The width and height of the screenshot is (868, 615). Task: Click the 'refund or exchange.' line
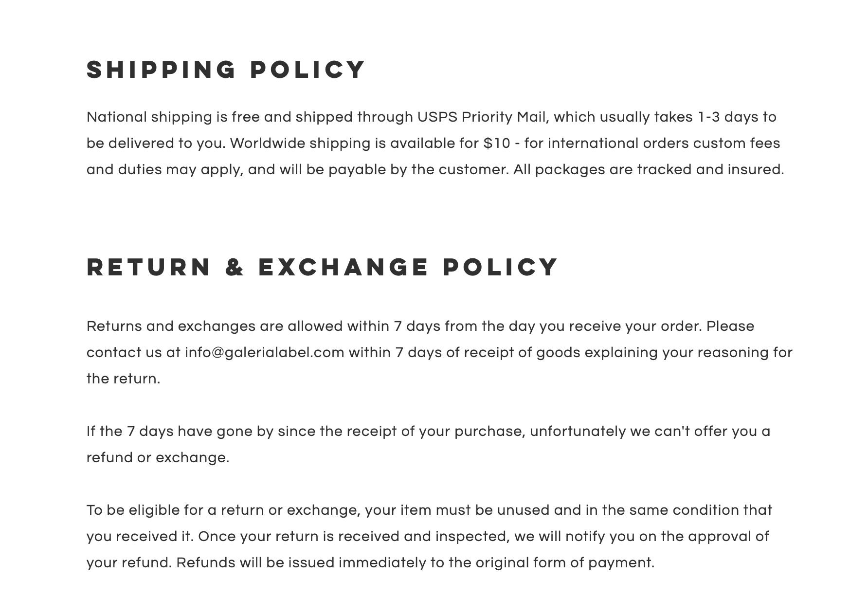click(158, 458)
